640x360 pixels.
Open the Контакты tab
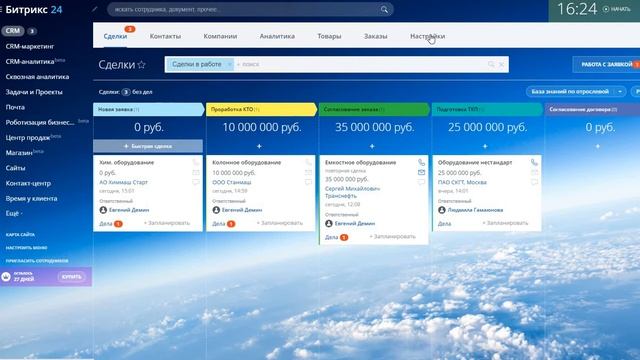[x=165, y=36]
